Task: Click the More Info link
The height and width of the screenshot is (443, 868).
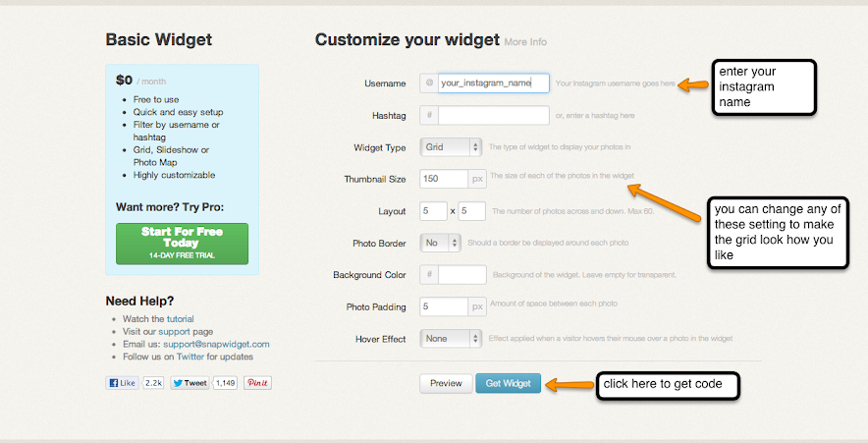Action: pyautogui.click(x=525, y=42)
